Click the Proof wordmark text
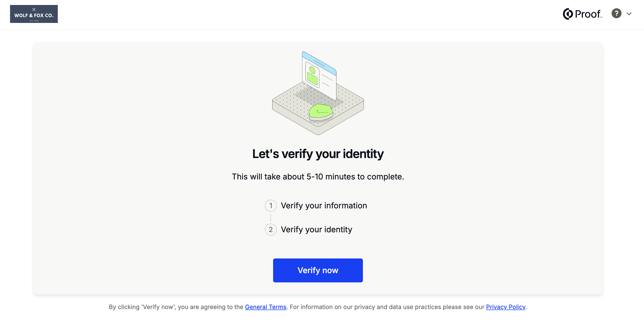This screenshot has width=644, height=328. (588, 14)
